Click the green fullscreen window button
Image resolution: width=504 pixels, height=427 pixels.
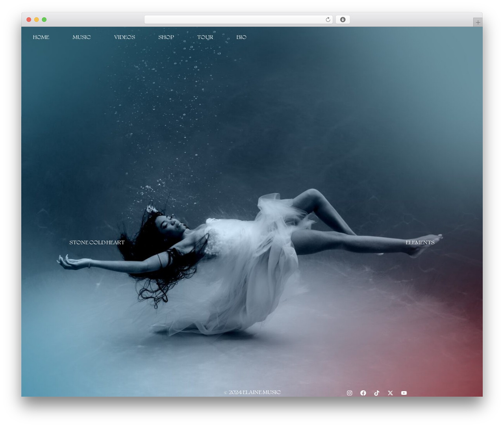click(44, 20)
